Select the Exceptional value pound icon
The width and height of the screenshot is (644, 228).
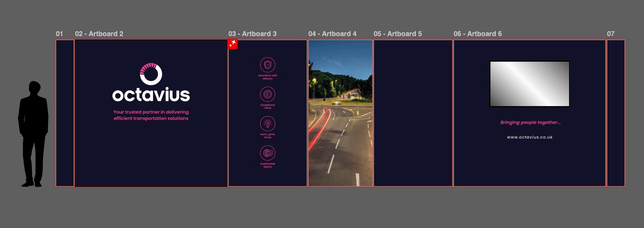(267, 94)
